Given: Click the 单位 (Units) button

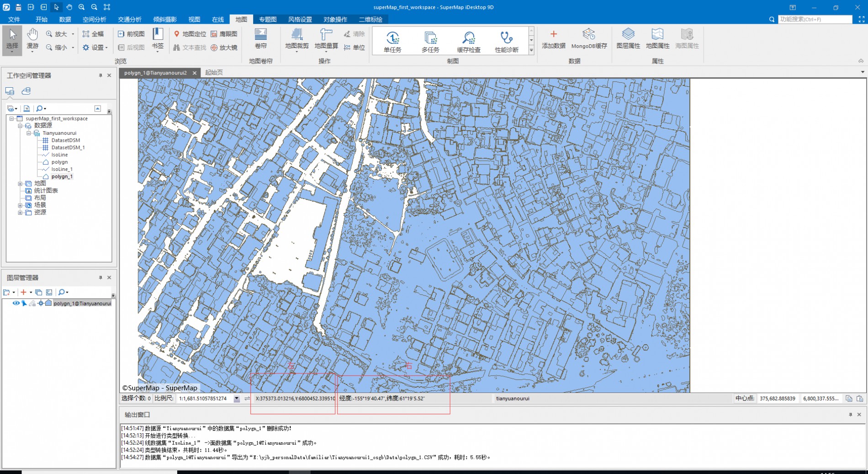Looking at the screenshot, I should click(x=355, y=48).
